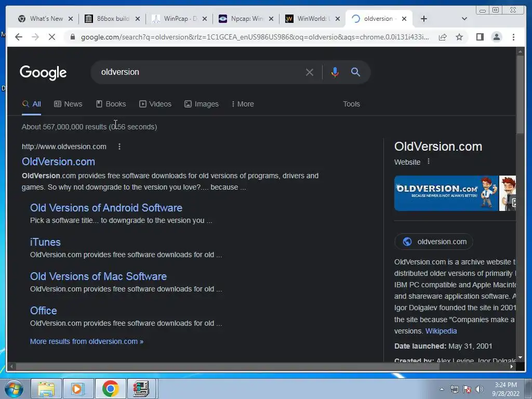
Task: Open Old Versions of Android Software
Action: tap(106, 208)
